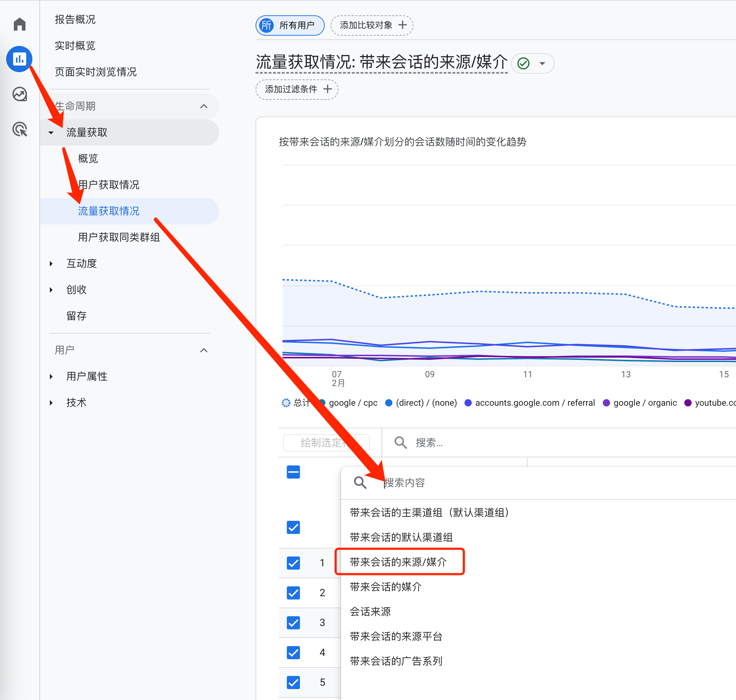Select 带来会话的来源/媒介 option
Image resolution: width=736 pixels, height=700 pixels.
[399, 562]
